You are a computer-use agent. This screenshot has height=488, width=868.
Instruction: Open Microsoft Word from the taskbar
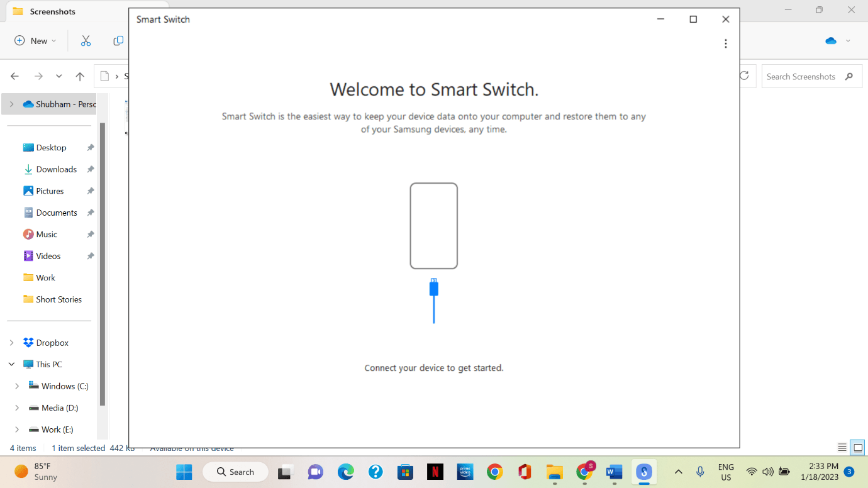coord(614,472)
